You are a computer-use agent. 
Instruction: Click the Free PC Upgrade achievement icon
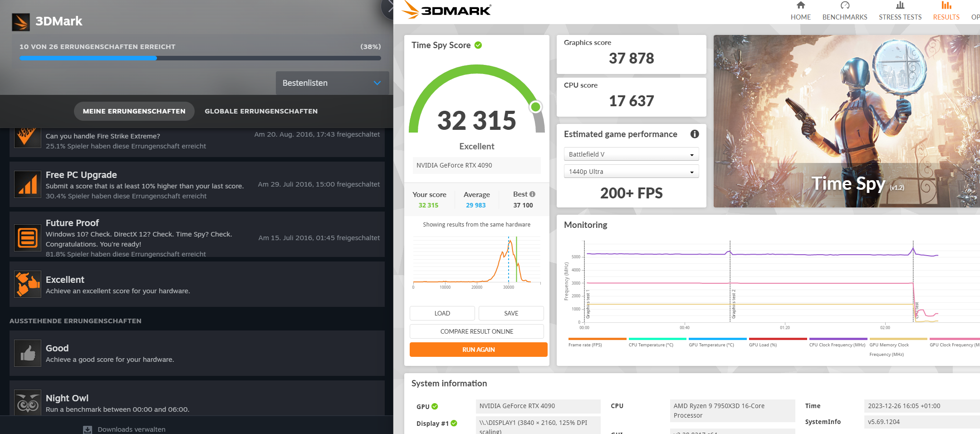point(28,184)
